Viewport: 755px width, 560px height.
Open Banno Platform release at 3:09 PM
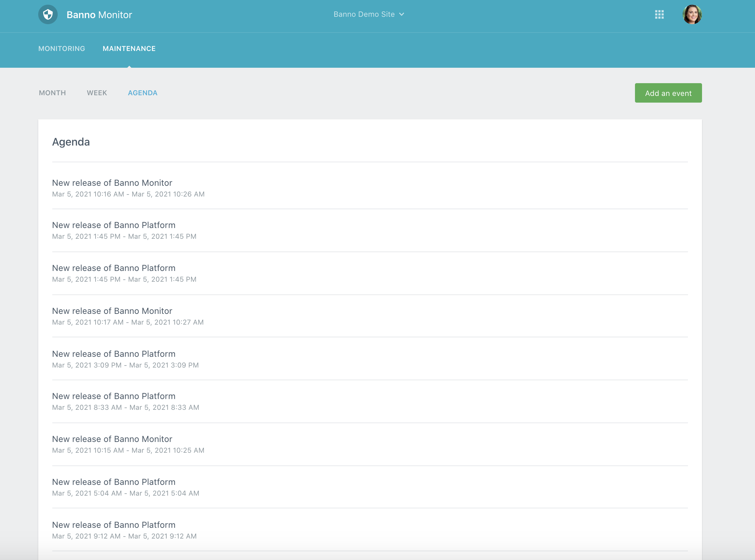coord(114,354)
